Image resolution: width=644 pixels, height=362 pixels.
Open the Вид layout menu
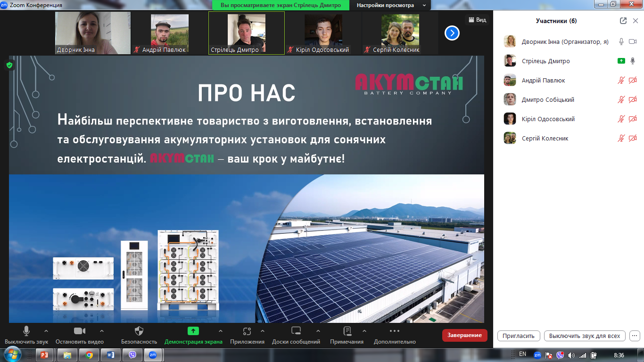pos(477,20)
